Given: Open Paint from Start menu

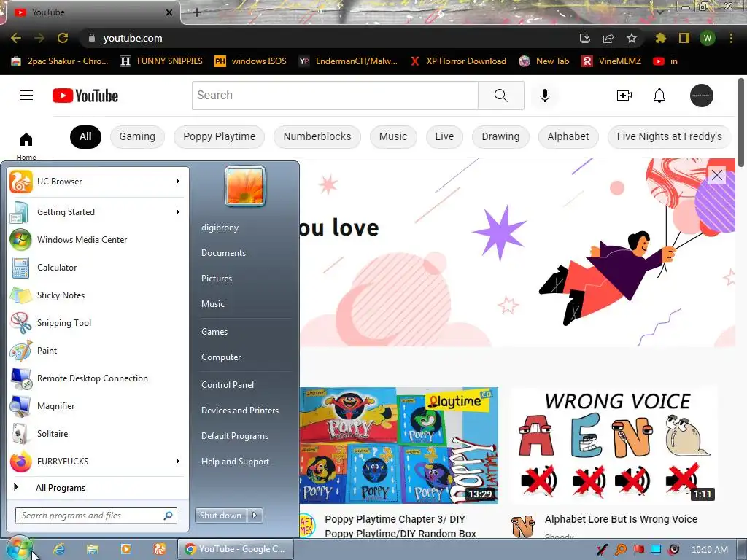Looking at the screenshot, I should pos(97,351).
